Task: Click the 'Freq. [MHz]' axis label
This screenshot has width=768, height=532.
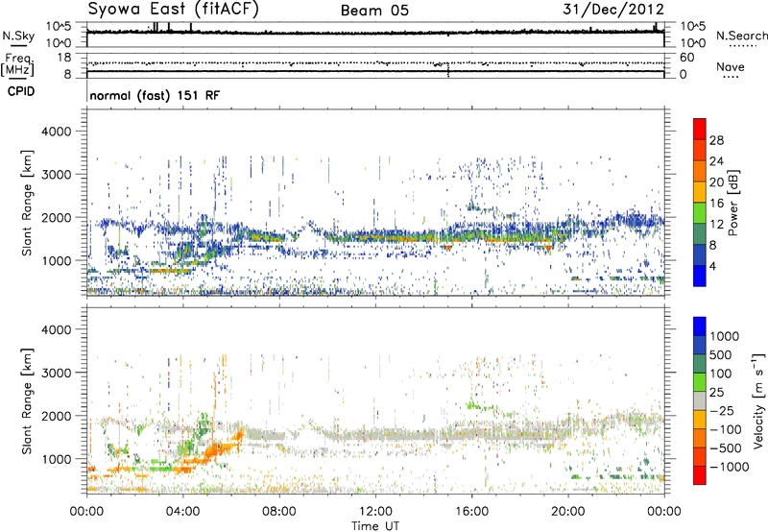Action: (17, 65)
